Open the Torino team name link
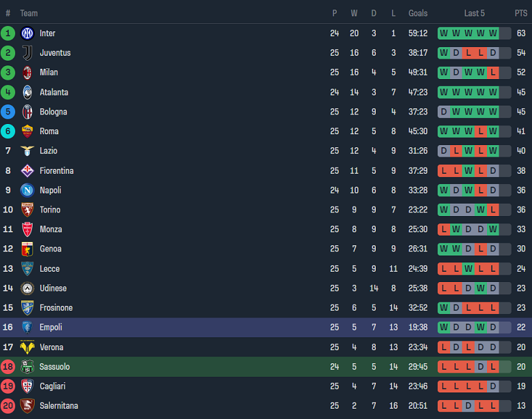The image size is (532, 419). 50,210
